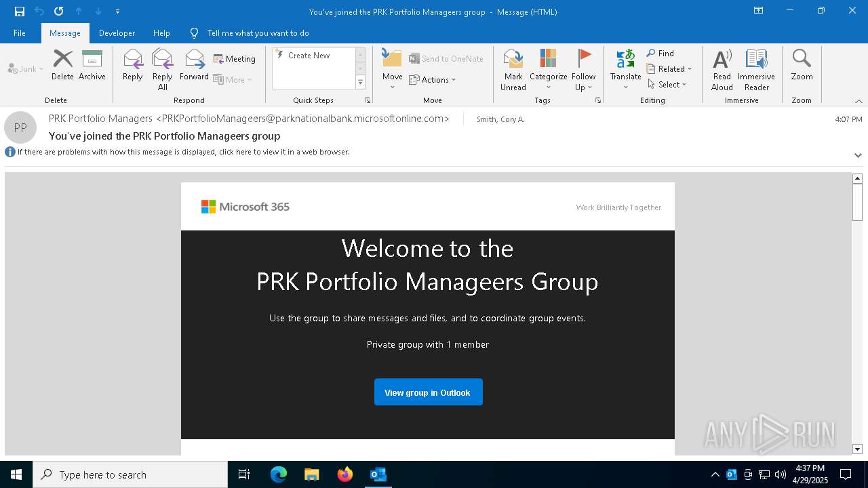Click the Redo icon in quick access toolbar
This screenshot has width=868, height=488.
tap(59, 12)
